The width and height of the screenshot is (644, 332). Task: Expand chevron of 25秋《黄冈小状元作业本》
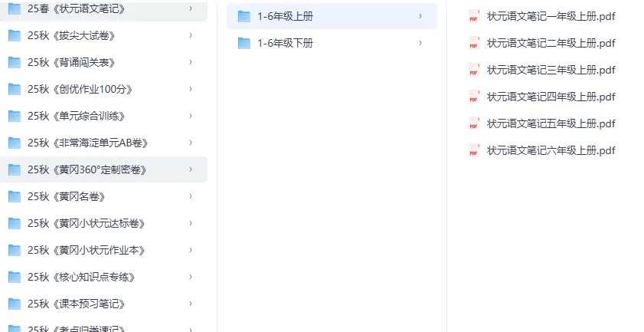click(191, 250)
